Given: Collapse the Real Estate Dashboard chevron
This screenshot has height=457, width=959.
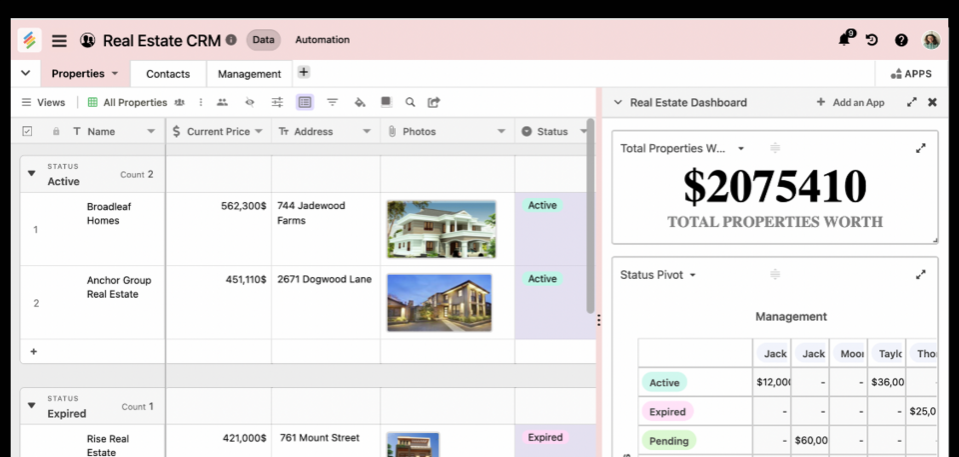Looking at the screenshot, I should 618,103.
